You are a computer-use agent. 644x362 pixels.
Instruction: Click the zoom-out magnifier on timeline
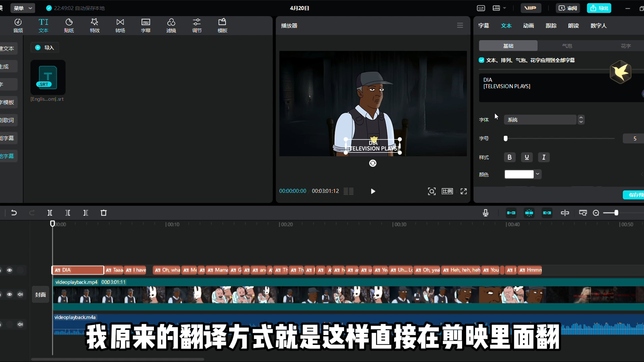tap(596, 213)
